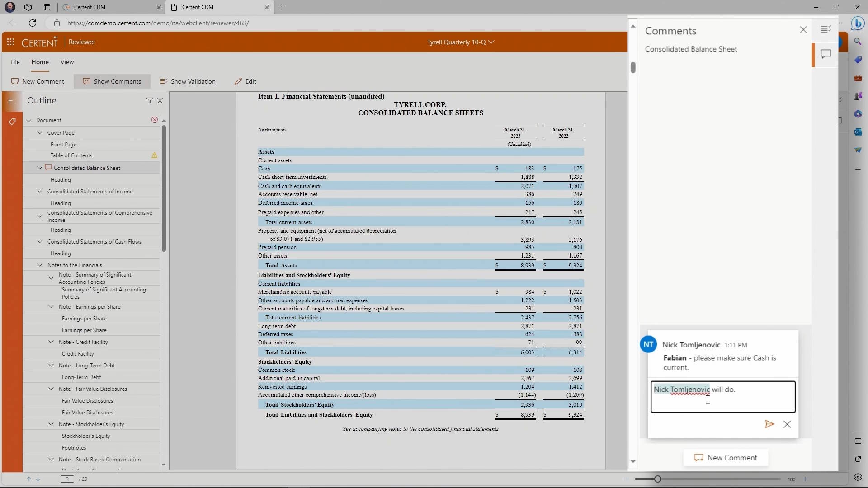Open the validation list panel icon
The image size is (868, 488).
click(x=826, y=30)
